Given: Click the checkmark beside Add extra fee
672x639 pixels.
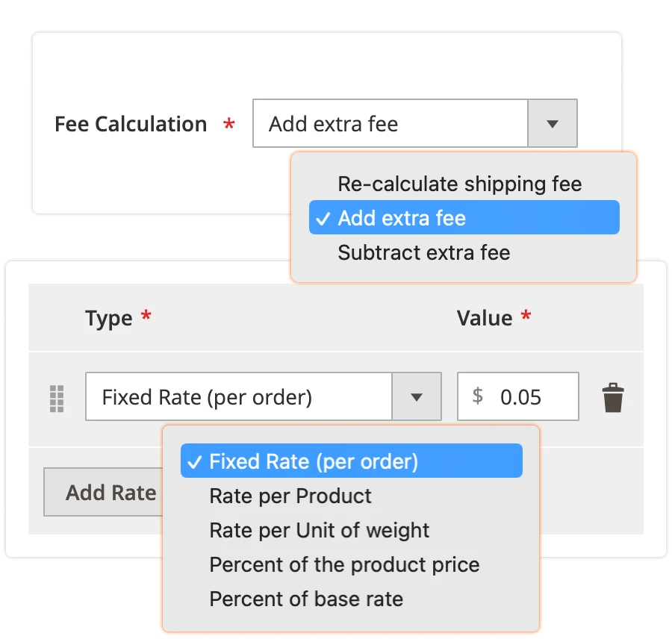Looking at the screenshot, I should pyautogui.click(x=323, y=217).
